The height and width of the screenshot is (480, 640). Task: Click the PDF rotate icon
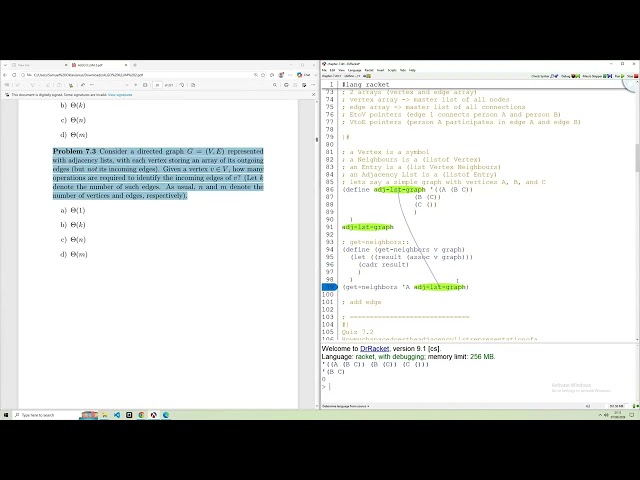(x=182, y=85)
